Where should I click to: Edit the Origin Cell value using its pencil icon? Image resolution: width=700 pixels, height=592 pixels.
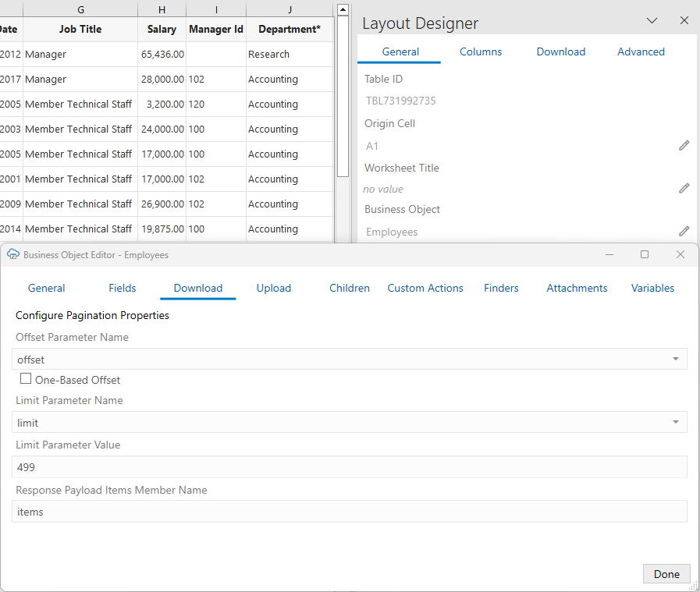(684, 144)
